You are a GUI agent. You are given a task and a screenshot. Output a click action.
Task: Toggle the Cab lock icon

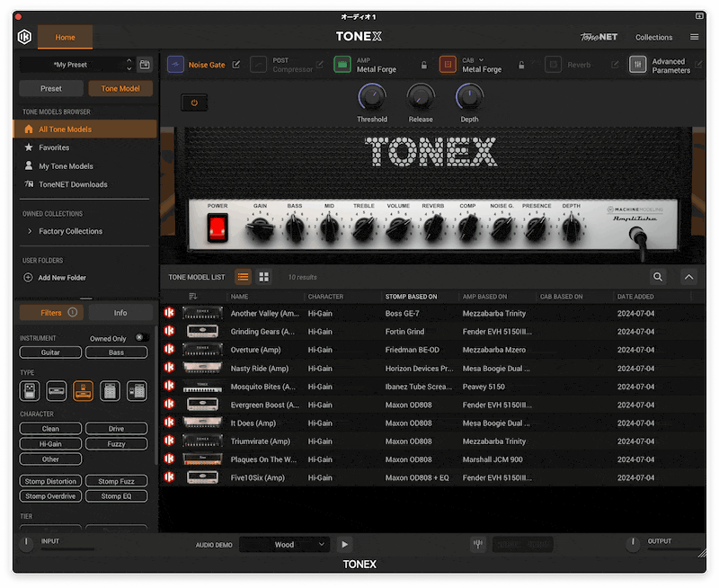tap(521, 65)
